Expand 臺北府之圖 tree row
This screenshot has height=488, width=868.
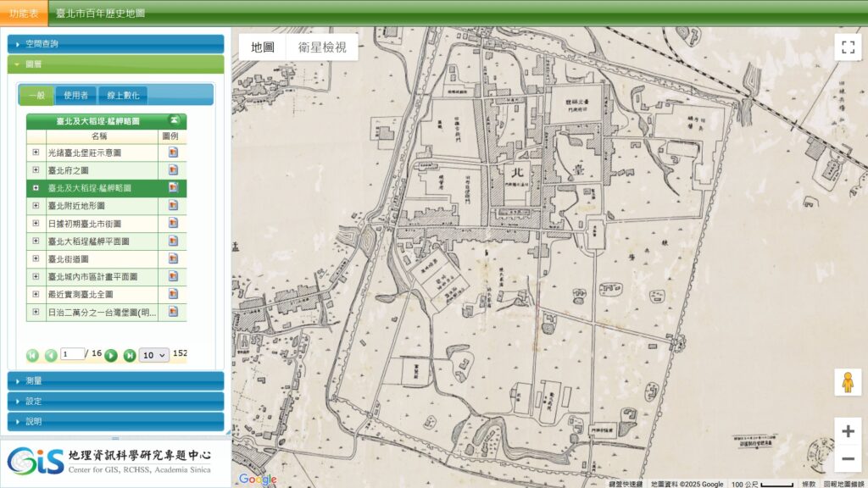(x=36, y=169)
